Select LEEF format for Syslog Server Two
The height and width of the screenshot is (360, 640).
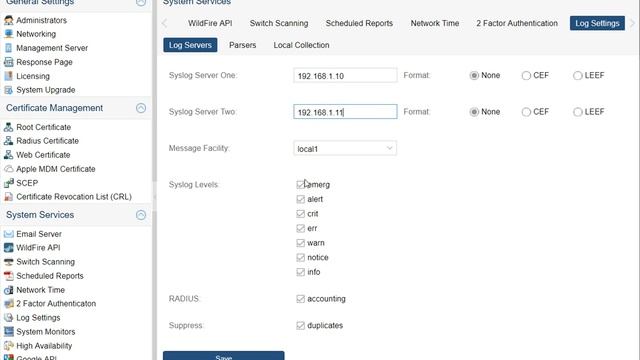click(578, 112)
